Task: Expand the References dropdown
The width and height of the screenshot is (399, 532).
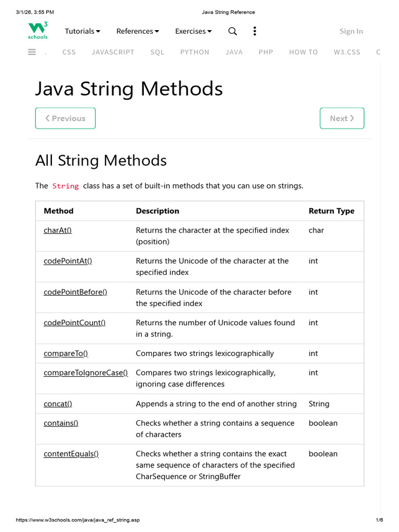Action: 138,31
